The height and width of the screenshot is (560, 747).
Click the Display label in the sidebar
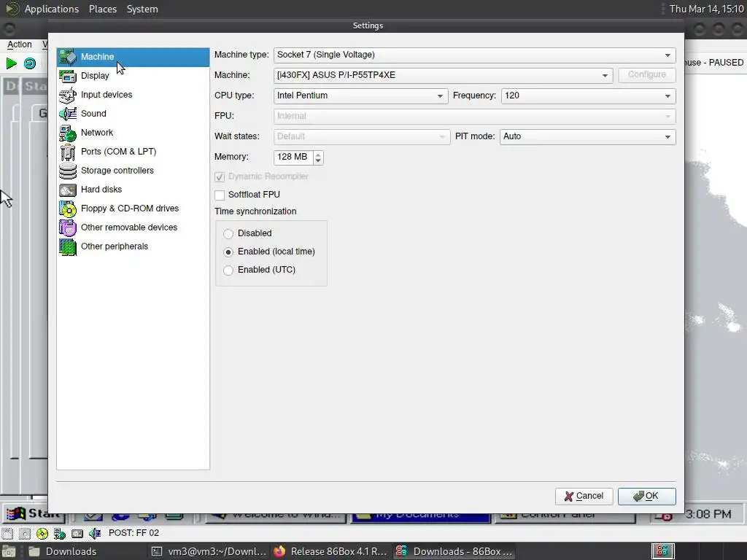95,76
